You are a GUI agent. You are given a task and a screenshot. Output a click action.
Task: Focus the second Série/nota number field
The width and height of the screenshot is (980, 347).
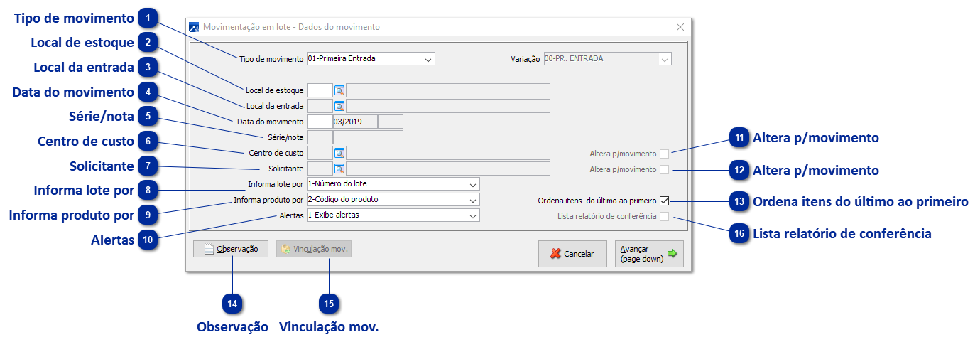click(368, 137)
